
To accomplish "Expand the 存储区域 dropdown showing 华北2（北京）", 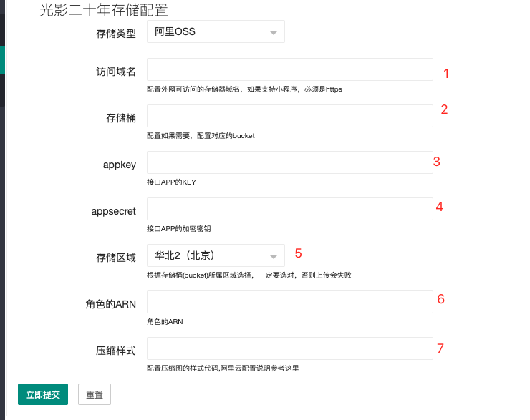I will coord(216,255).
